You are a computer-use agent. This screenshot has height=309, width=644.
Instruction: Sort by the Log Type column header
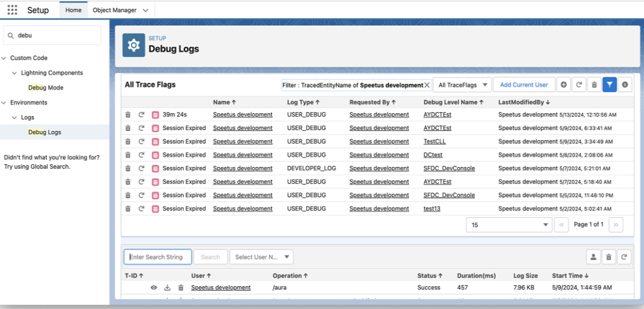coord(303,102)
